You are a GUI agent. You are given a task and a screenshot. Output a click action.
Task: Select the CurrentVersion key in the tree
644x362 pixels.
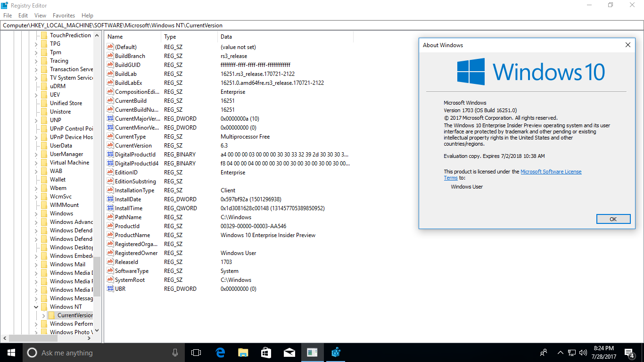point(75,315)
